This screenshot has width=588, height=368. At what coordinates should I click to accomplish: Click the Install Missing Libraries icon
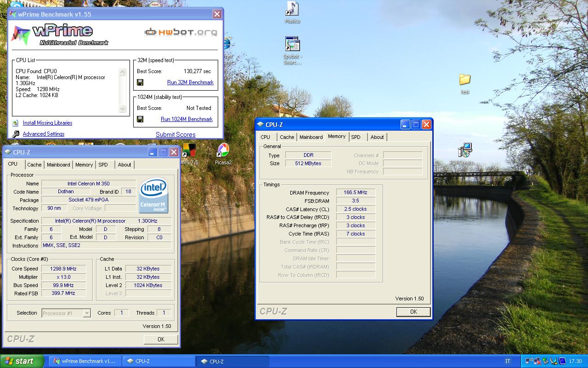16,123
